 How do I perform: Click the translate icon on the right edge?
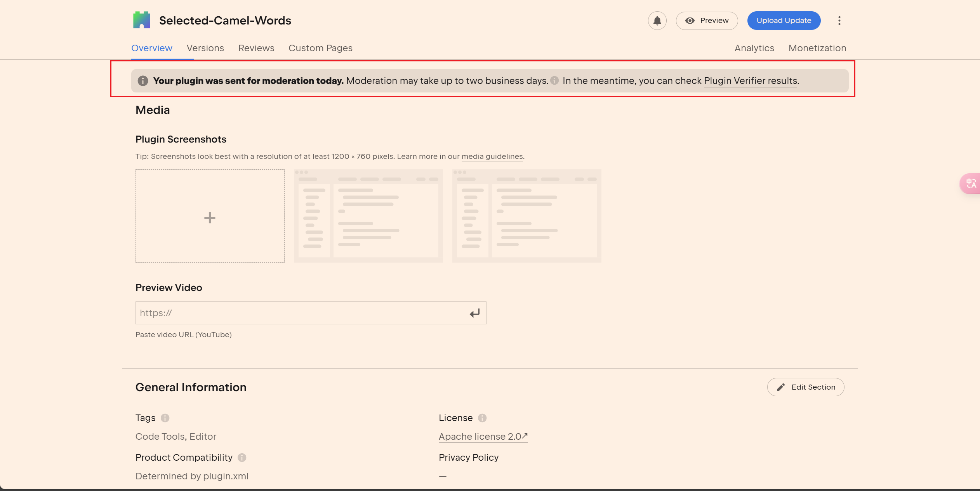point(971,184)
